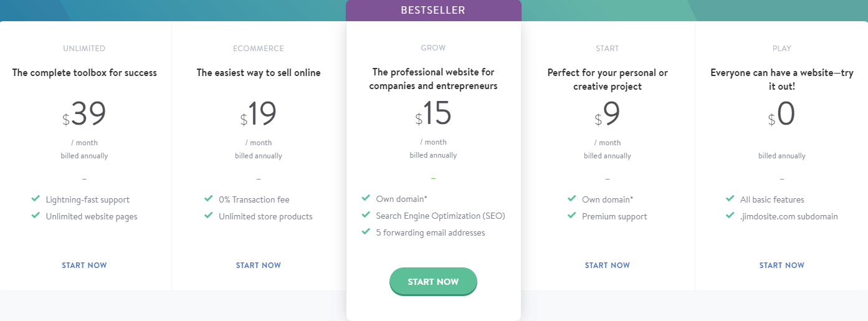Click the $15 price in Grow plan
The height and width of the screenshot is (321, 868).
pos(433,114)
